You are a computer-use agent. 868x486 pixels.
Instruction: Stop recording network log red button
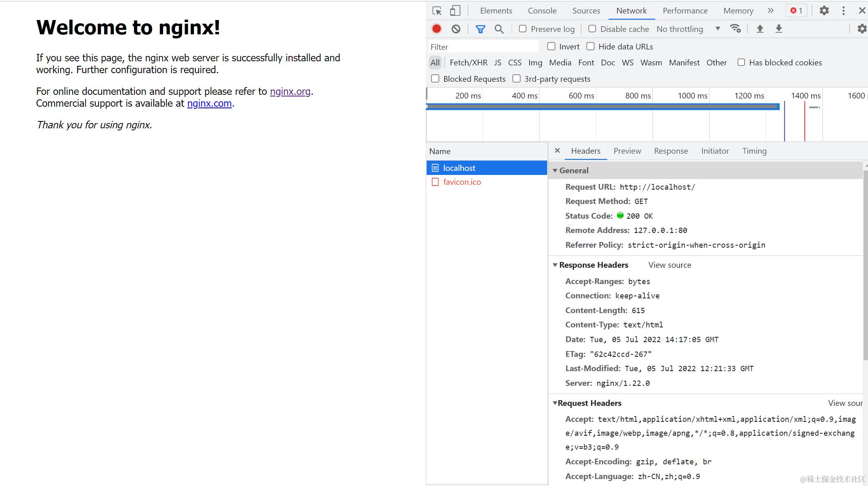pos(436,29)
